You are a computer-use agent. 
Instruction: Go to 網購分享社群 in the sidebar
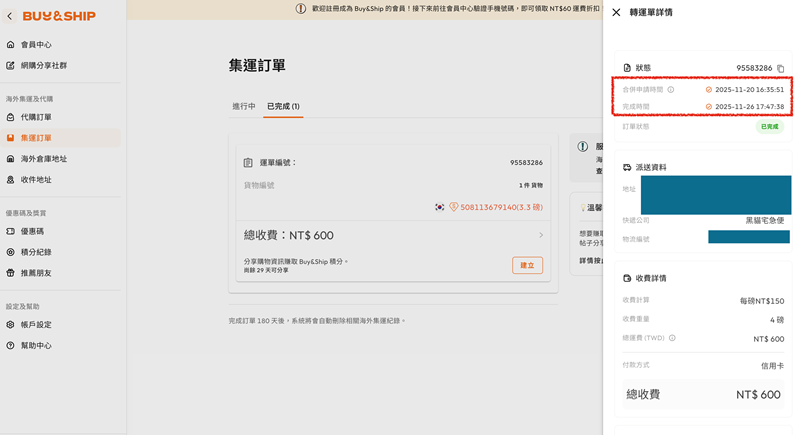point(43,65)
